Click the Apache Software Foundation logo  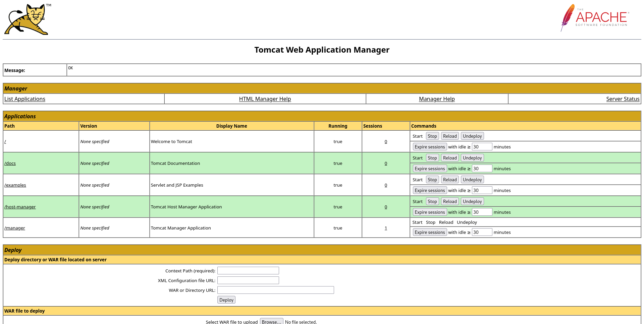[x=595, y=18]
